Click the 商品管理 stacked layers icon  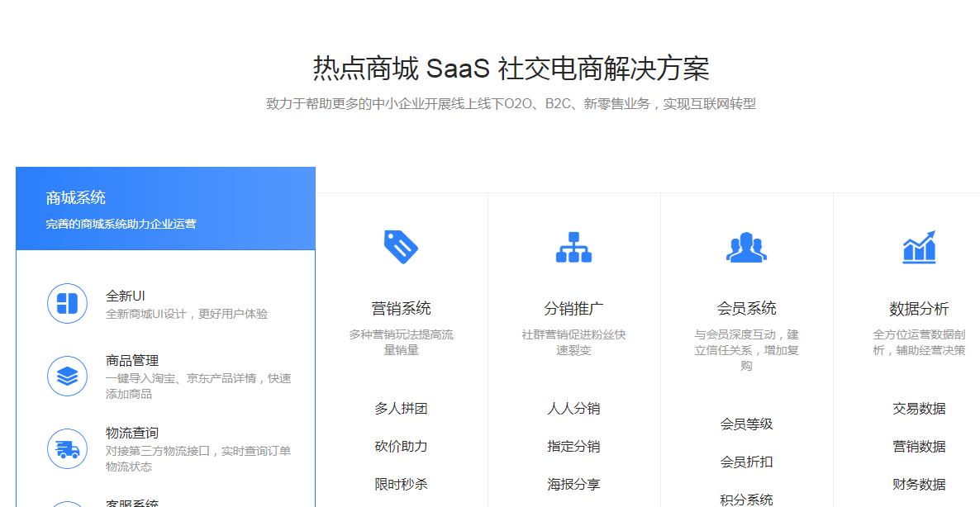pyautogui.click(x=68, y=377)
